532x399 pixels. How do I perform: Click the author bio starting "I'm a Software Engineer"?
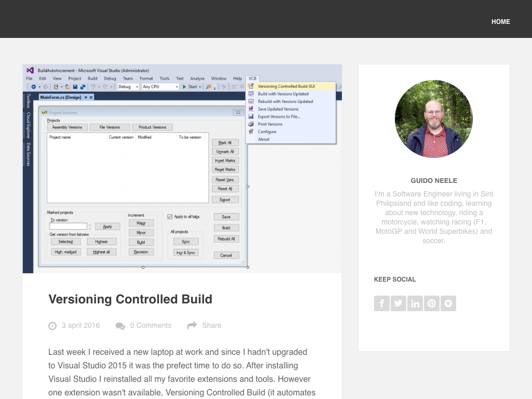(x=434, y=217)
